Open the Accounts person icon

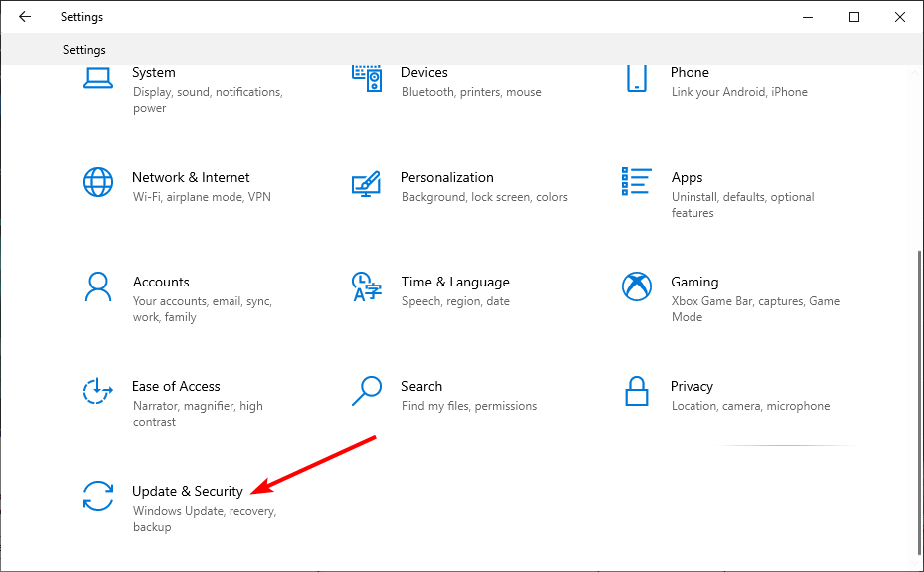pyautogui.click(x=98, y=286)
